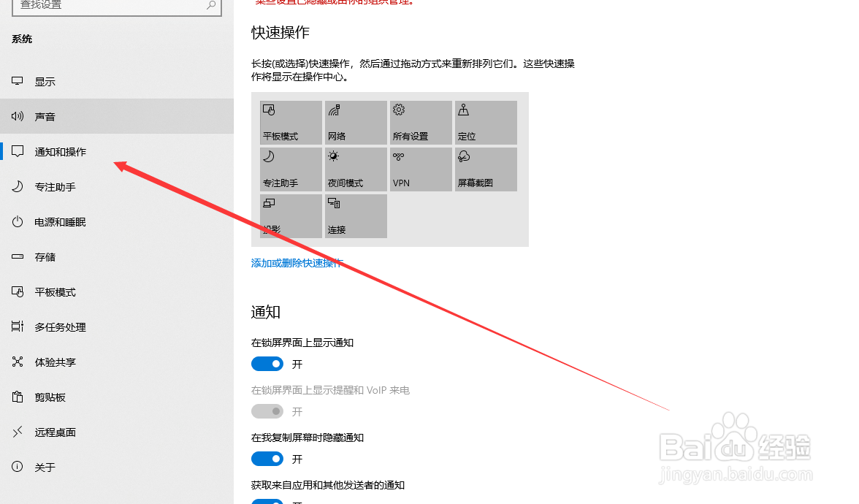The height and width of the screenshot is (504, 859).
Task: Enable 专注助手 from quick actions
Action: point(291,169)
